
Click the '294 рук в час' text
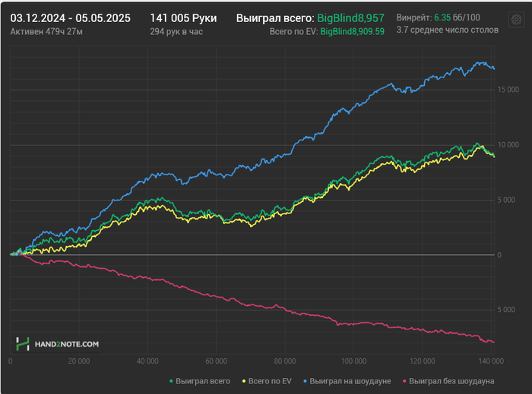click(176, 32)
